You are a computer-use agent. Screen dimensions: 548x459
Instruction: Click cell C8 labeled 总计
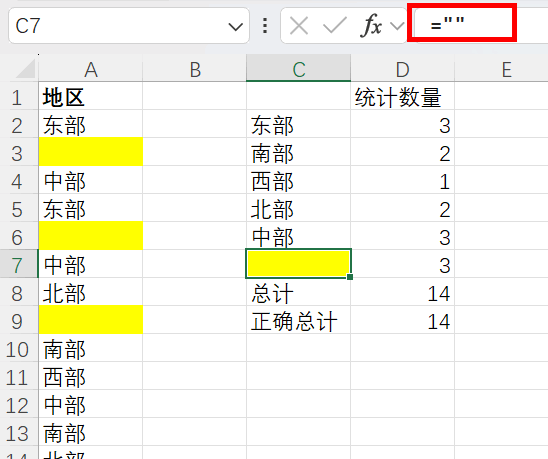point(298,292)
